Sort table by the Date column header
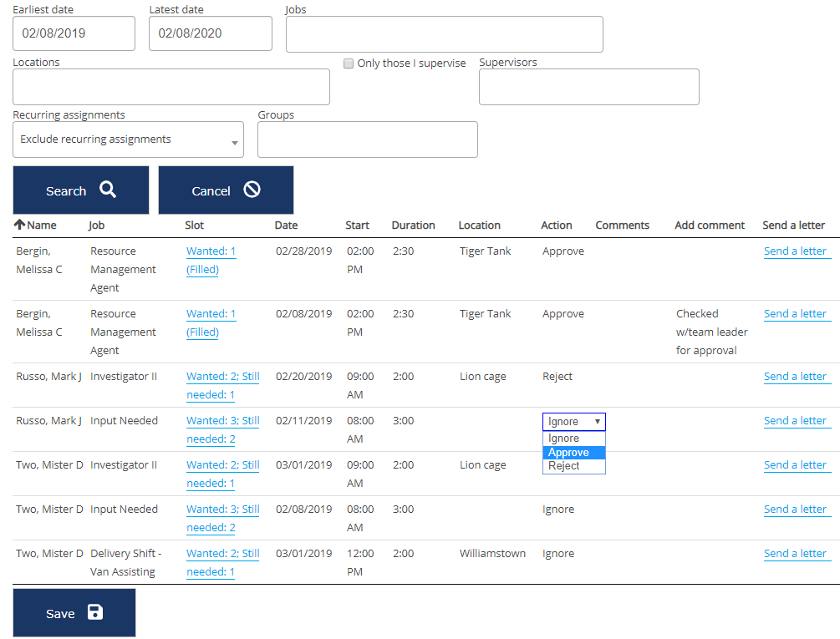840x639 pixels. tap(286, 226)
